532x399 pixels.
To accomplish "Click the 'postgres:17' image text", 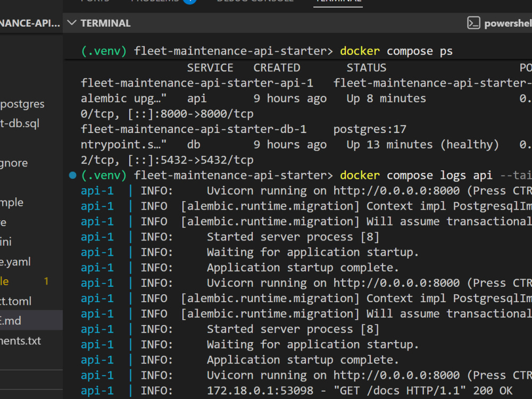I will coord(370,129).
